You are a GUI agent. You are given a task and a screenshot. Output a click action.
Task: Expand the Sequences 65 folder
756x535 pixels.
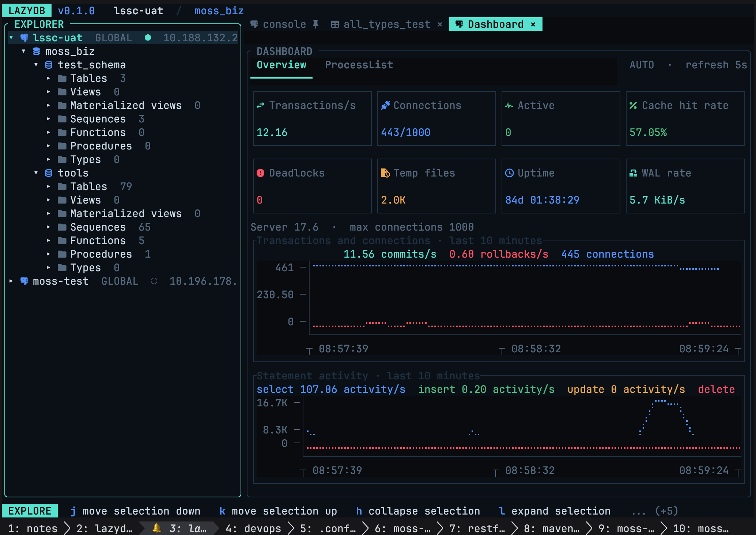coord(48,227)
